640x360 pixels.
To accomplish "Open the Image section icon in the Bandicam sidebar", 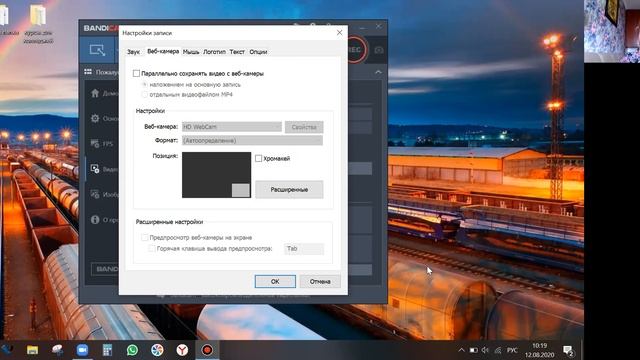I will tap(95, 194).
